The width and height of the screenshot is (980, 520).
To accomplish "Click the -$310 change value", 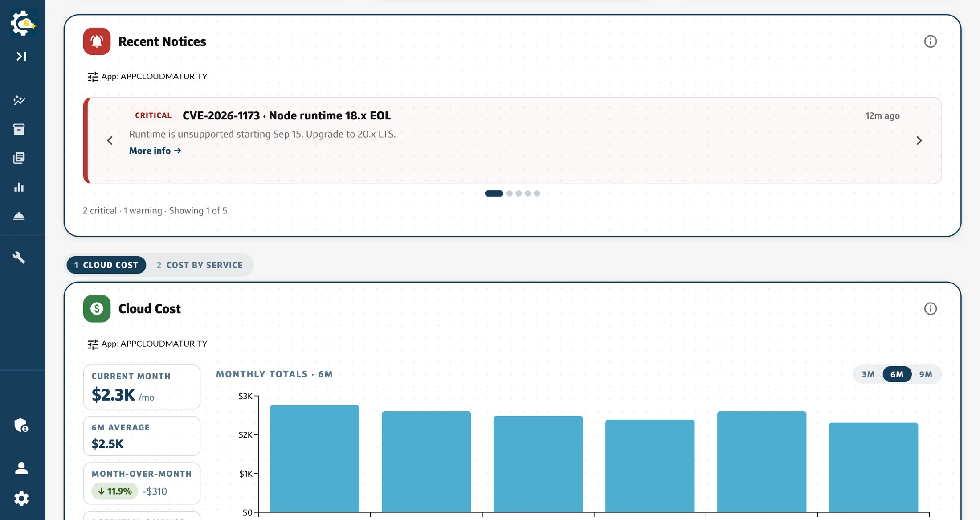I will [155, 491].
